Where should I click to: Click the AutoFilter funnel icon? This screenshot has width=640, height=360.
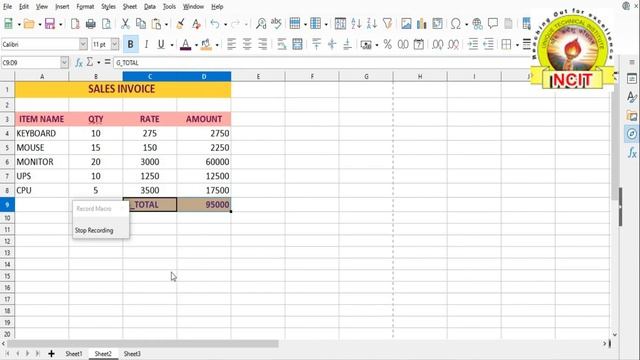387,24
